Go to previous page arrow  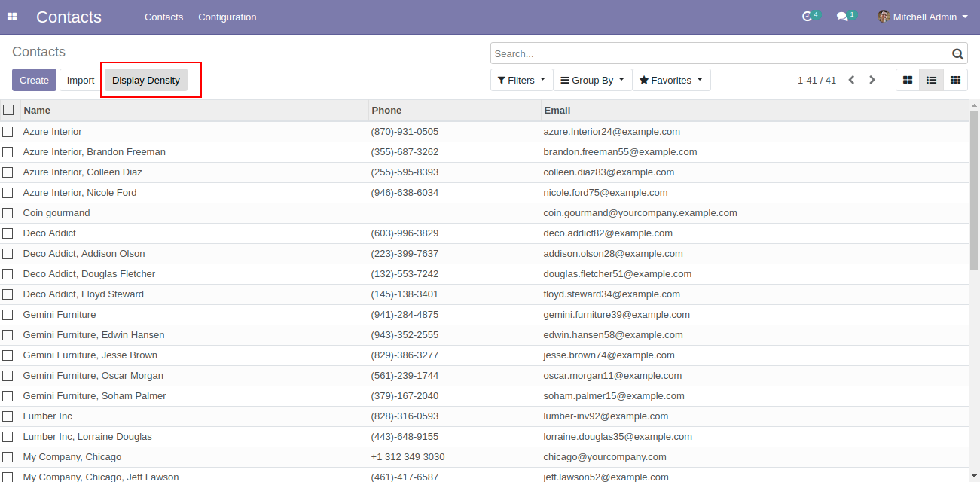[851, 80]
